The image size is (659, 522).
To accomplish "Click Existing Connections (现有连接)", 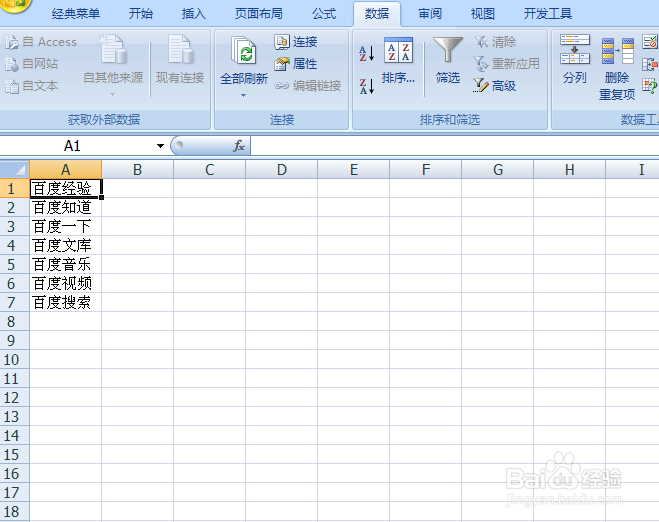I will tap(180, 60).
